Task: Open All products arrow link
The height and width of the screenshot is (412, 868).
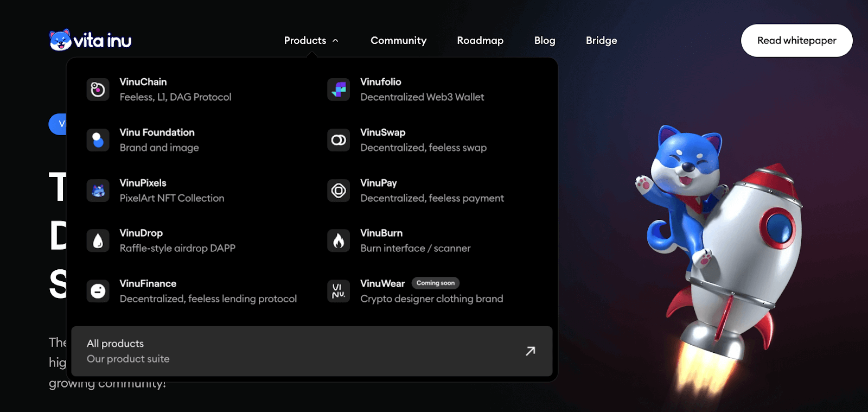Action: pos(530,351)
